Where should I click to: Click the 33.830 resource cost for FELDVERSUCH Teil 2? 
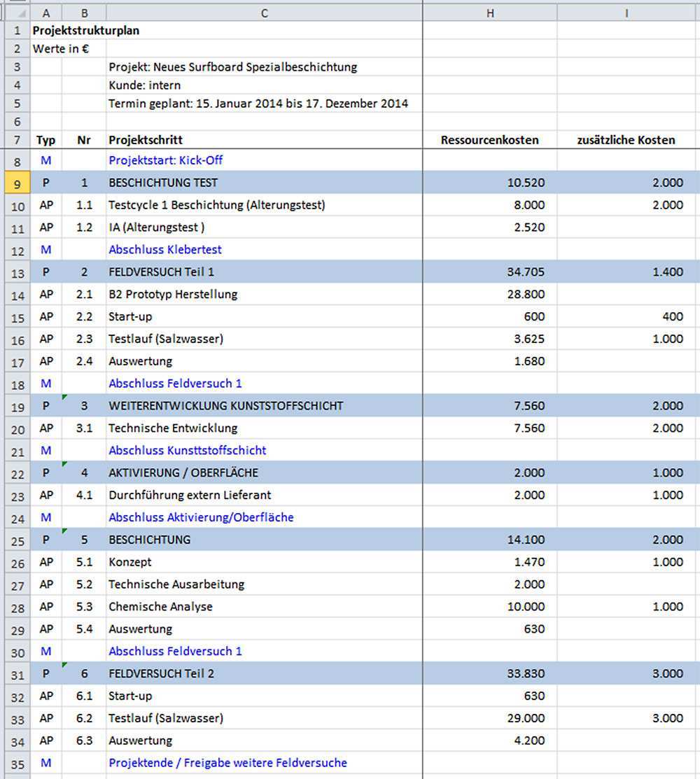pos(525,674)
